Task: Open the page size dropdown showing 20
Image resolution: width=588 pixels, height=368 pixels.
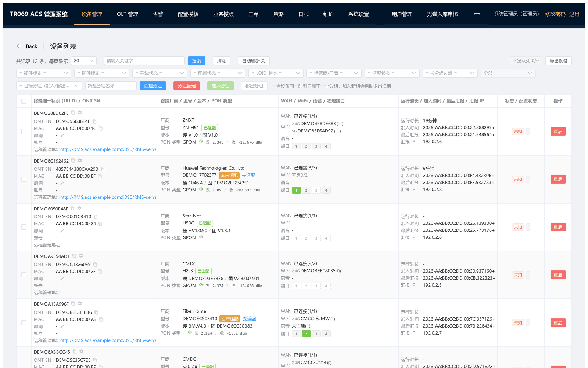Action: (84, 61)
